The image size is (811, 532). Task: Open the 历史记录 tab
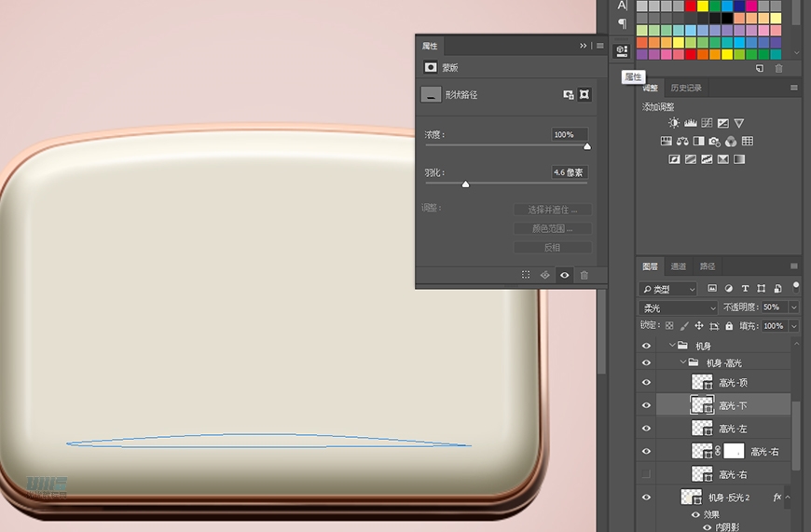coord(686,88)
